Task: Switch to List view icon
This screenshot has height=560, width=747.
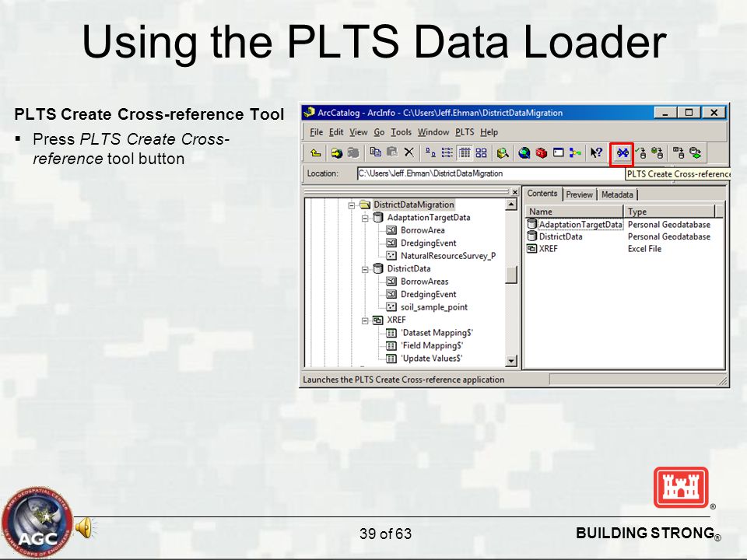Action: point(447,153)
